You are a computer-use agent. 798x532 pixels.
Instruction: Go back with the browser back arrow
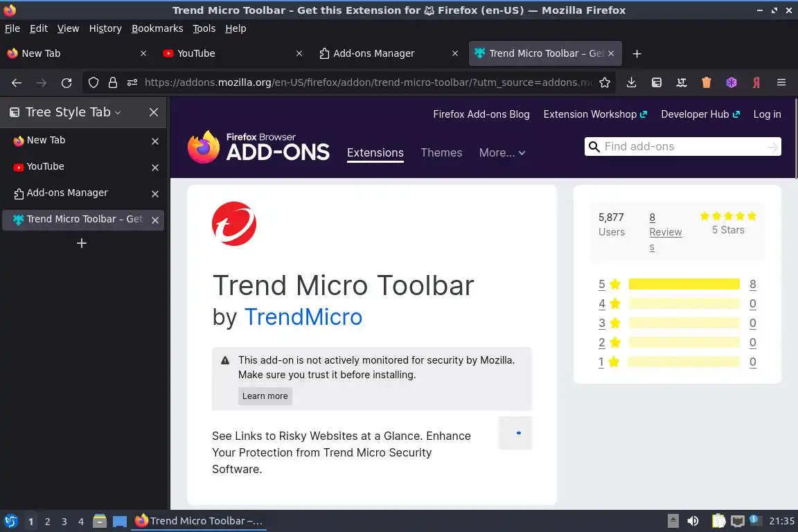pyautogui.click(x=17, y=82)
